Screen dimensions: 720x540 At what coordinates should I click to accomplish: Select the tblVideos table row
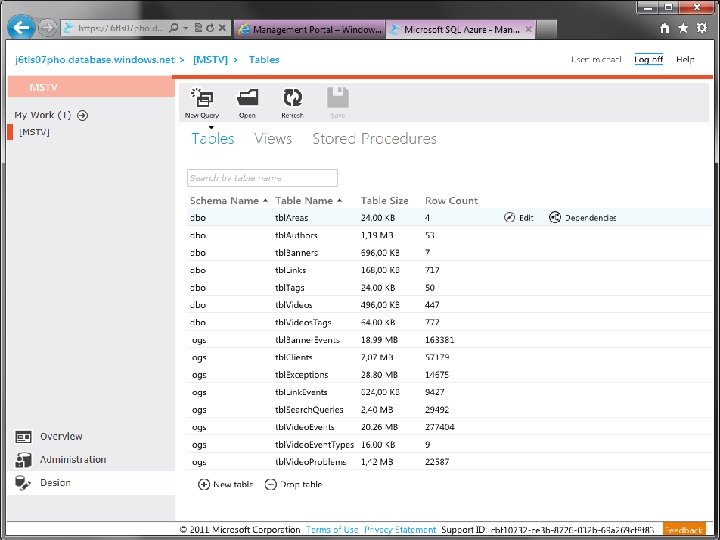[x=450, y=305]
